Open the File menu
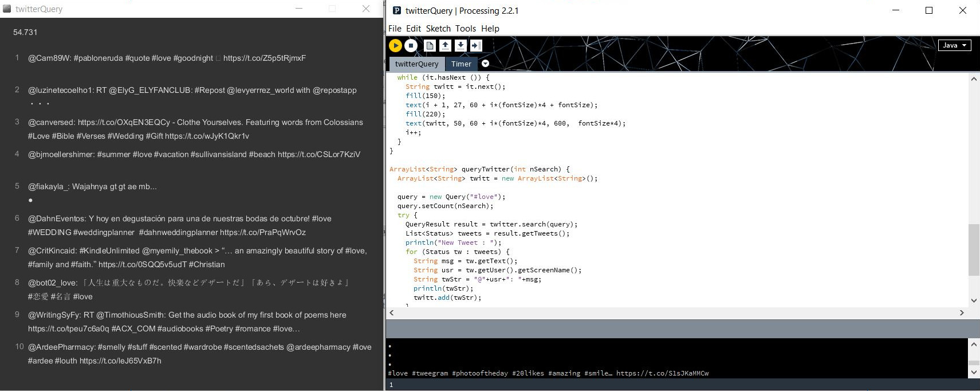The height and width of the screenshot is (391, 980). pos(395,29)
